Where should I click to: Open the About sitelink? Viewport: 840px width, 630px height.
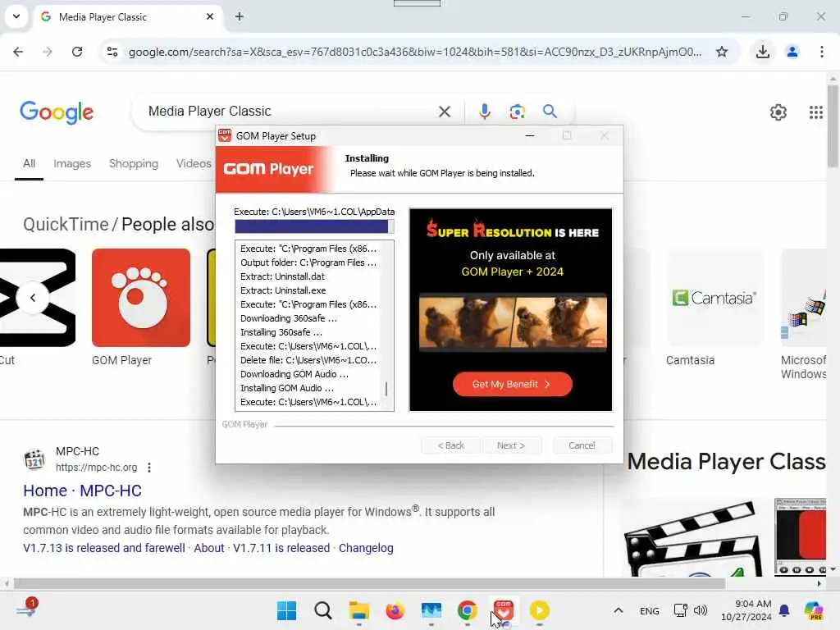[209, 548]
